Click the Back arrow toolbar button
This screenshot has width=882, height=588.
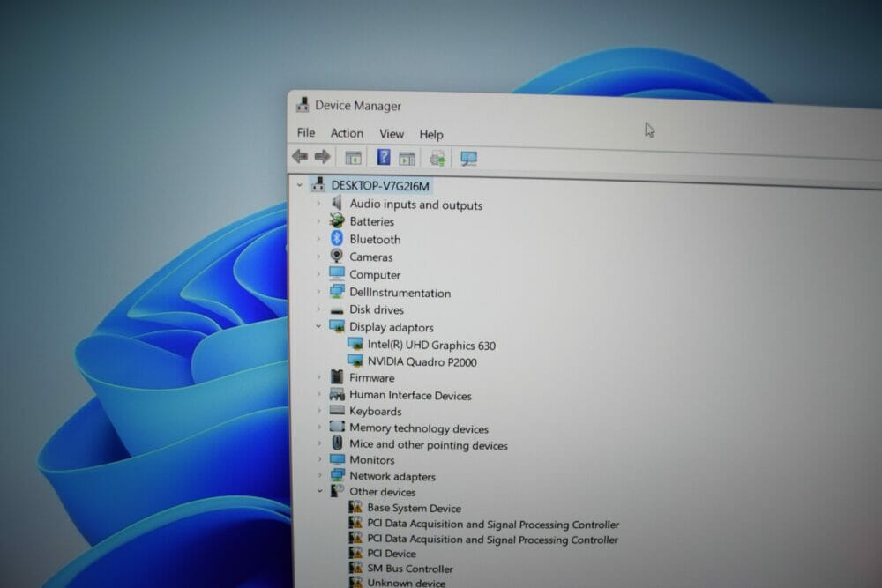pos(300,156)
